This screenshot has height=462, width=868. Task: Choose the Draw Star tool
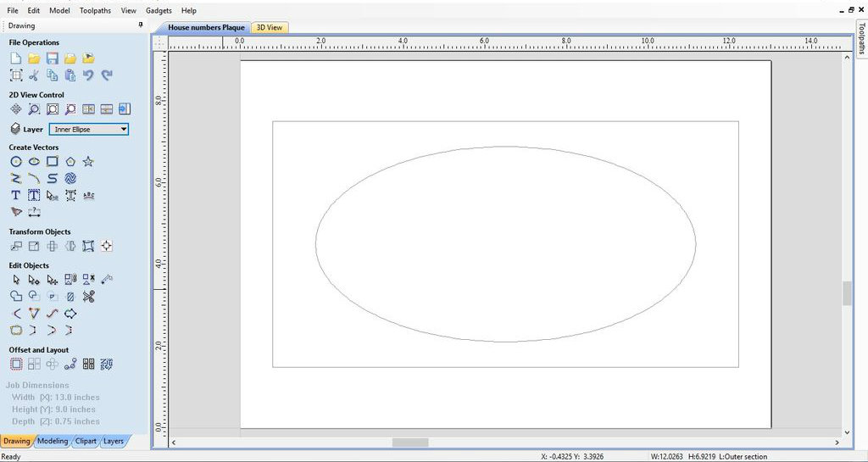[88, 162]
